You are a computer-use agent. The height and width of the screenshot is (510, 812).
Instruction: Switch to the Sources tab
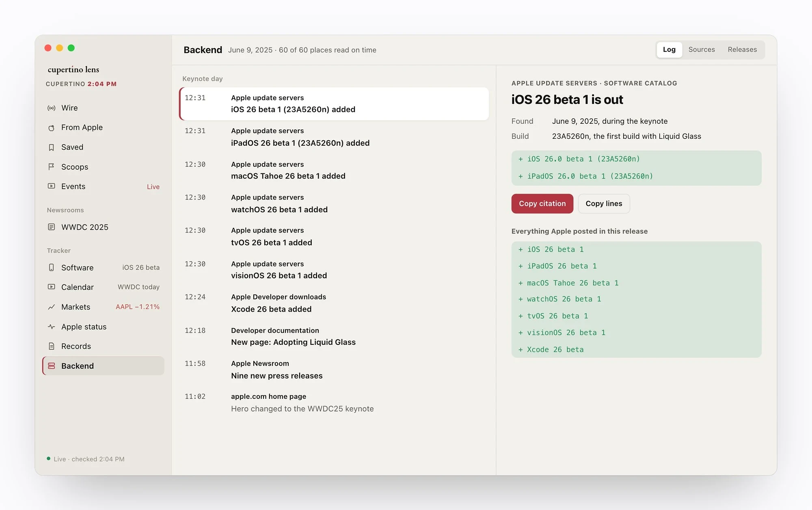pyautogui.click(x=702, y=49)
